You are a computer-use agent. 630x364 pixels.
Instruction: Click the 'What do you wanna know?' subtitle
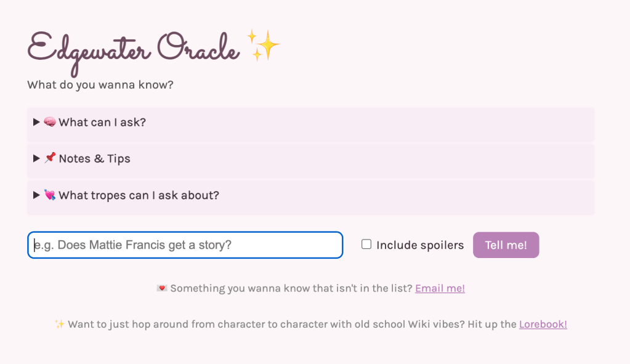100,84
